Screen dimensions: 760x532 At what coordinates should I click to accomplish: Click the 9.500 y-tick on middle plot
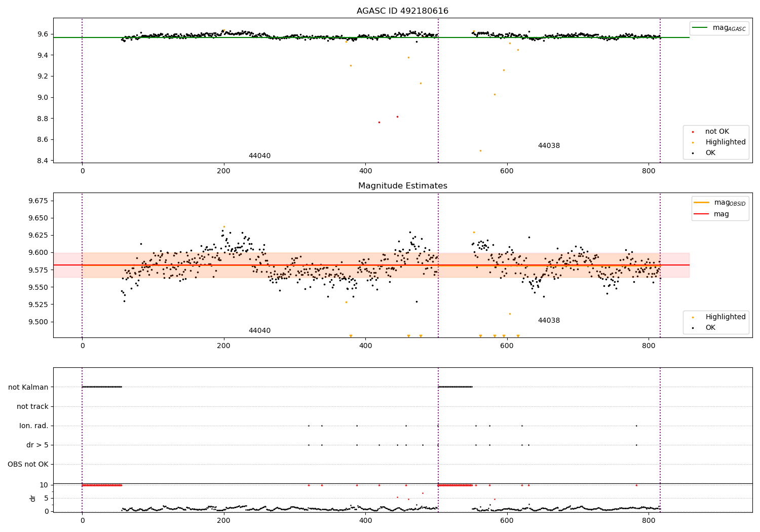(x=39, y=322)
